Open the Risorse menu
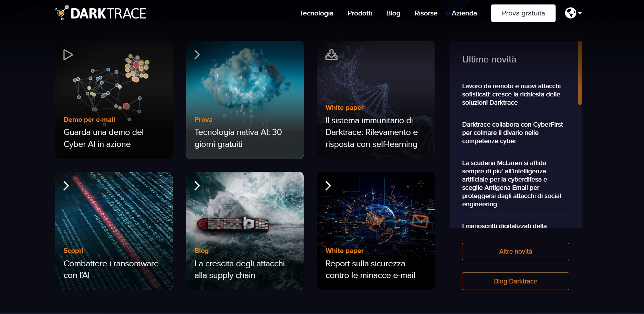The height and width of the screenshot is (314, 644). [x=426, y=13]
